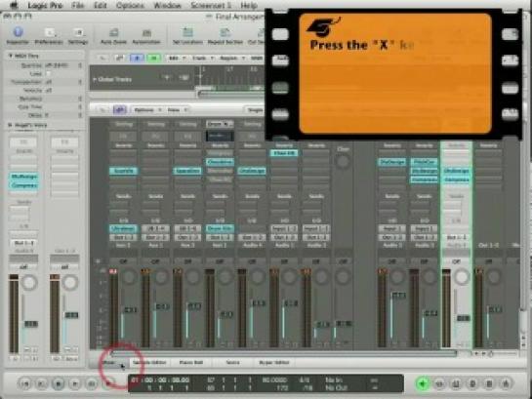The height and width of the screenshot is (399, 532).
Task: Click the Pause transport button
Action: click(x=92, y=383)
